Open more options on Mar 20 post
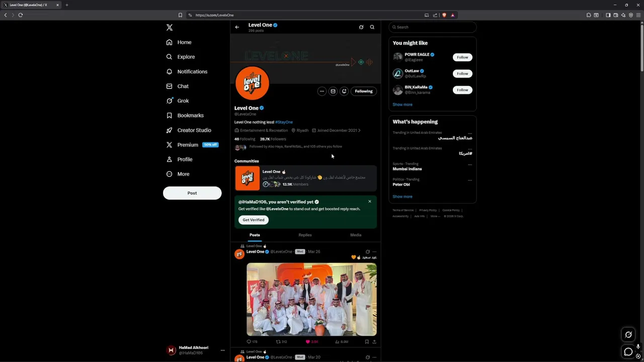 point(374,357)
